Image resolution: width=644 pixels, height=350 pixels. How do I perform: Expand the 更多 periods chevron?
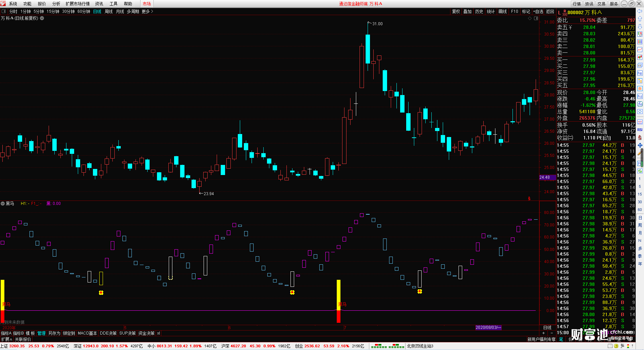(152, 11)
